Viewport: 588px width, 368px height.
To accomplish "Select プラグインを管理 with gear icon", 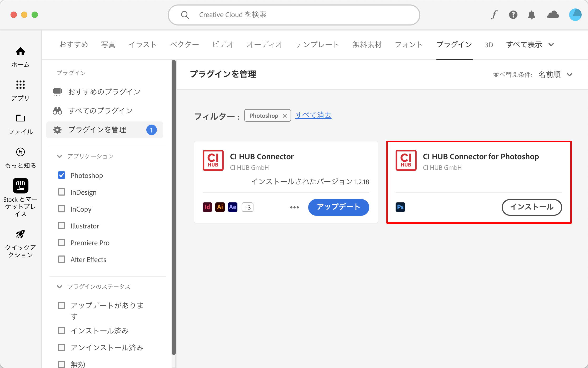I will coord(105,130).
